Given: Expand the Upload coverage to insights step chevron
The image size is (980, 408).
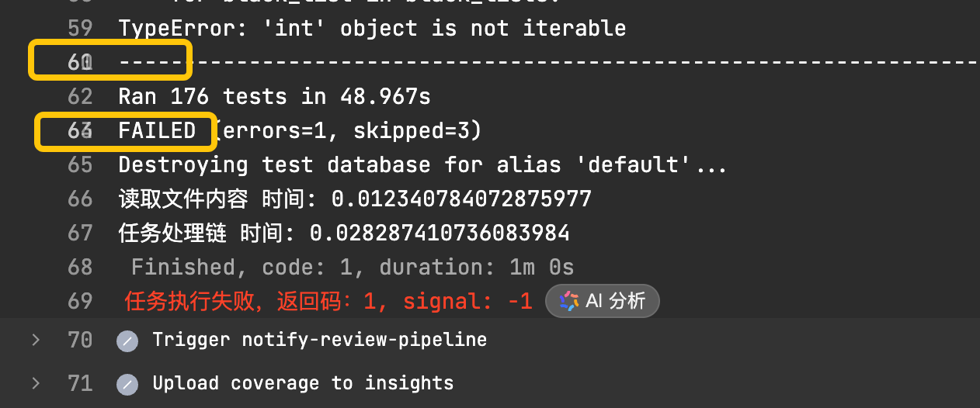Looking at the screenshot, I should [x=35, y=383].
